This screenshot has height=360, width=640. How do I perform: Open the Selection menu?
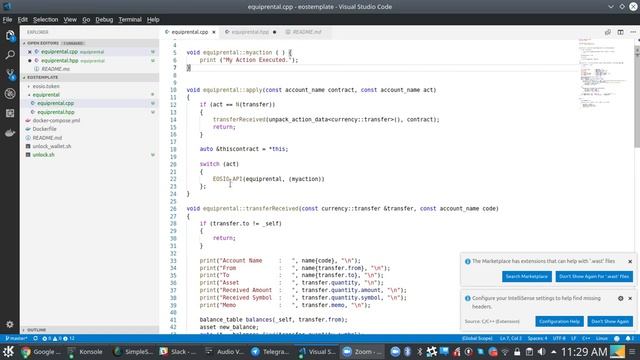click(x=45, y=20)
